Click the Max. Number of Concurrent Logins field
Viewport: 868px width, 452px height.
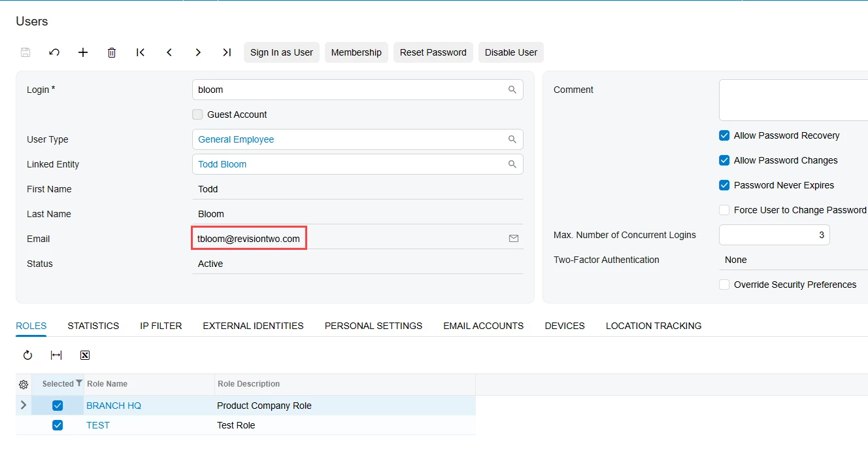(x=775, y=235)
